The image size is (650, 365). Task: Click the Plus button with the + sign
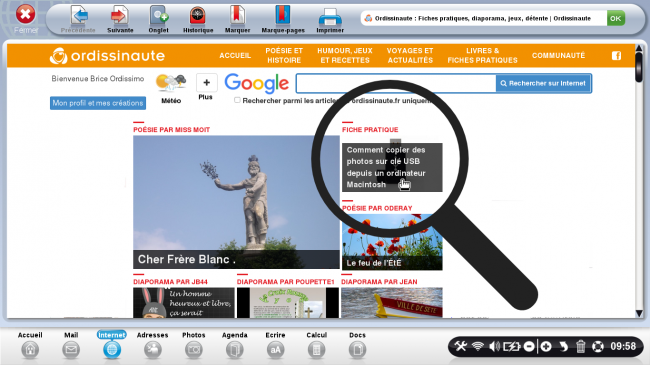point(206,83)
